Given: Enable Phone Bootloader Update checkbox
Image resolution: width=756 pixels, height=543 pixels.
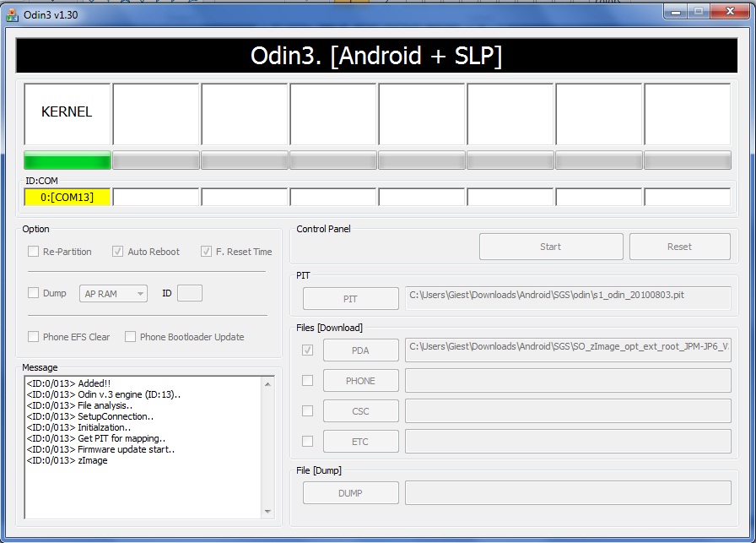Looking at the screenshot, I should [130, 337].
